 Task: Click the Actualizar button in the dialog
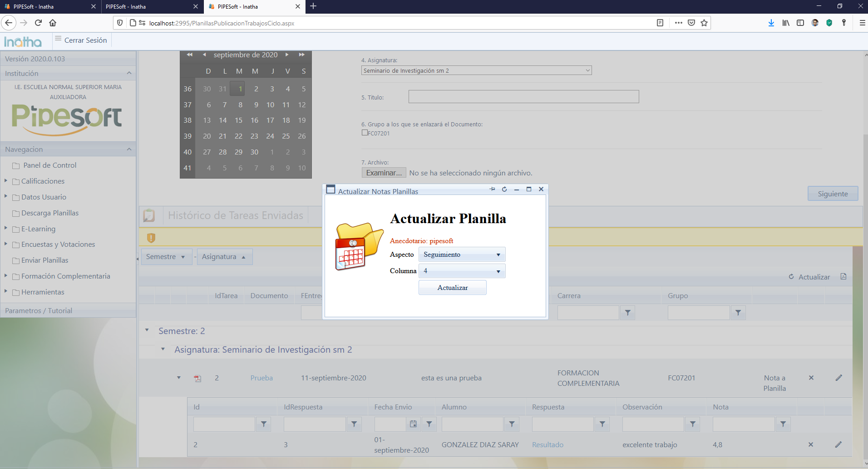point(453,288)
